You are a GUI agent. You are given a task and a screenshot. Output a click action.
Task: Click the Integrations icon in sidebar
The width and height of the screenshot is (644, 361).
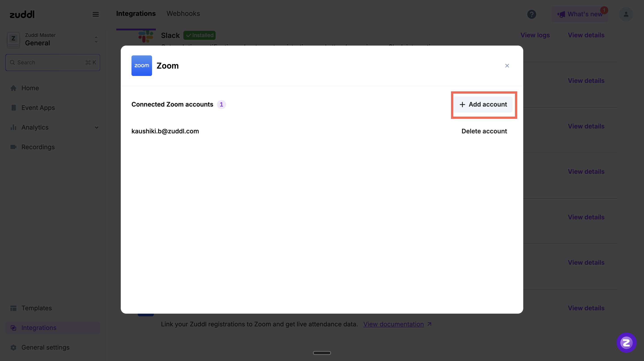point(13,328)
